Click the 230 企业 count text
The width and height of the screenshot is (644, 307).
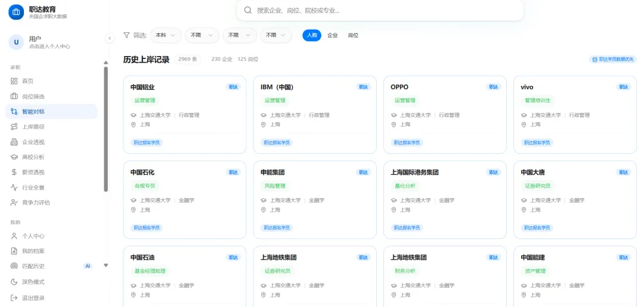pos(222,59)
